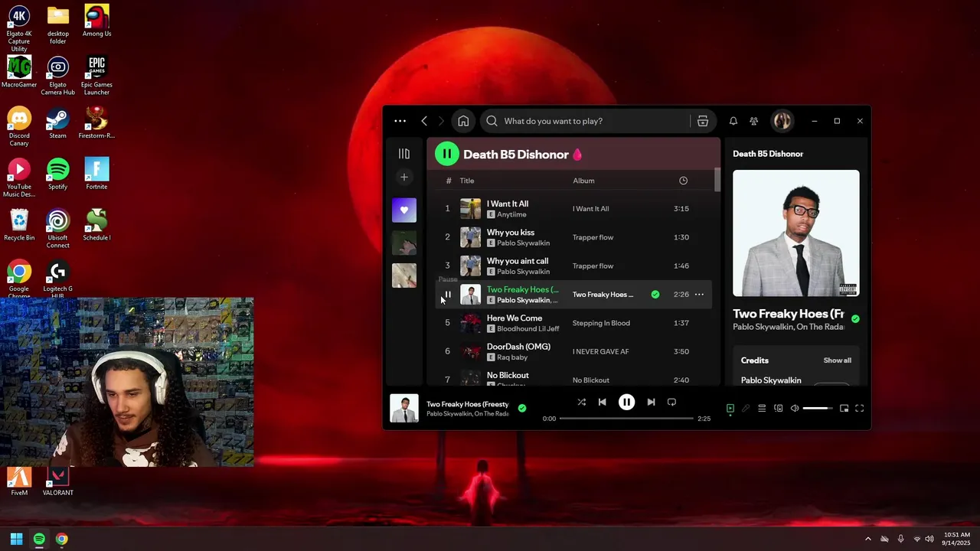The width and height of the screenshot is (980, 551).
Task: Pause the Two Freaky Hoes row
Action: (x=447, y=295)
